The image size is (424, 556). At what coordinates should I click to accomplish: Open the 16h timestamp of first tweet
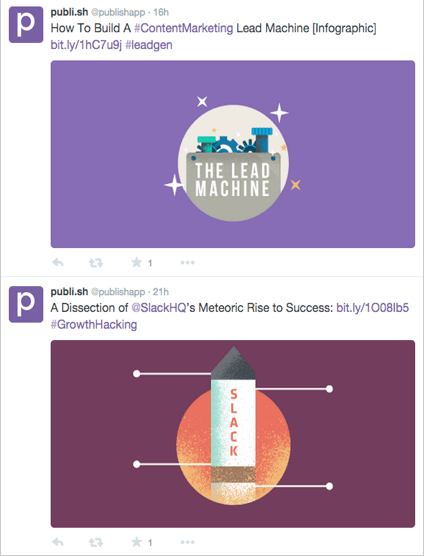coord(161,12)
